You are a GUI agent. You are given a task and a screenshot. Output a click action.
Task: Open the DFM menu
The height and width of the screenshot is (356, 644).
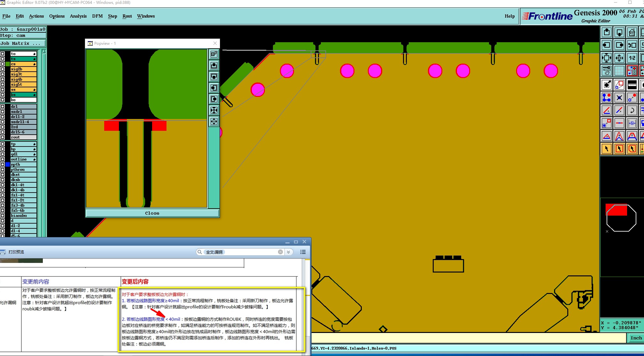click(x=97, y=16)
